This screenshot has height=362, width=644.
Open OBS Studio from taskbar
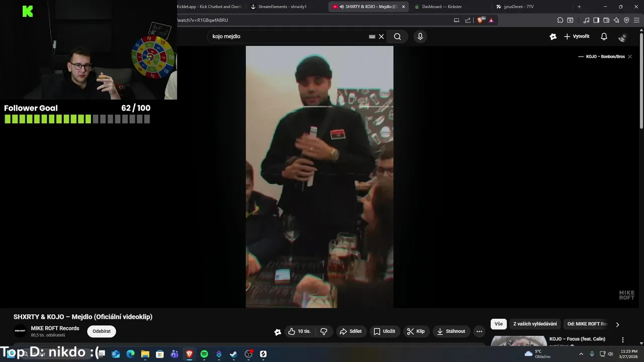(x=249, y=354)
